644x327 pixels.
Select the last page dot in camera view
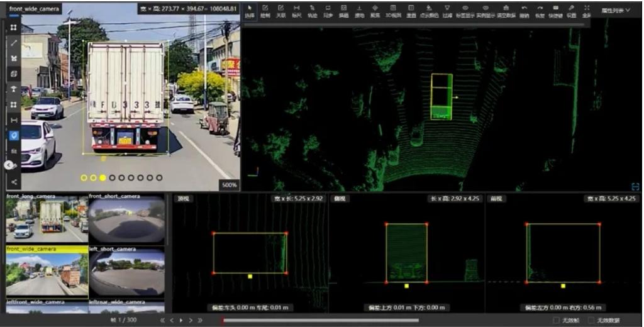[159, 178]
